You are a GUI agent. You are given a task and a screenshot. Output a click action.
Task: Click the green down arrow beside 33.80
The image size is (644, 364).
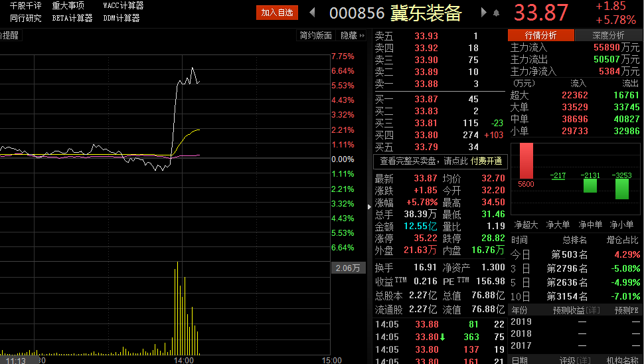442,337
